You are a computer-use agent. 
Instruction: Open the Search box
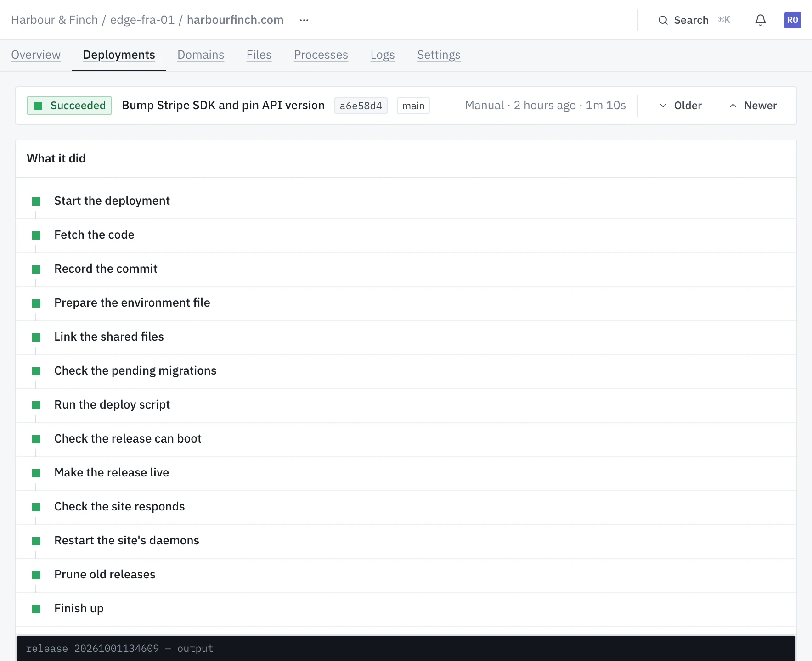tap(694, 20)
